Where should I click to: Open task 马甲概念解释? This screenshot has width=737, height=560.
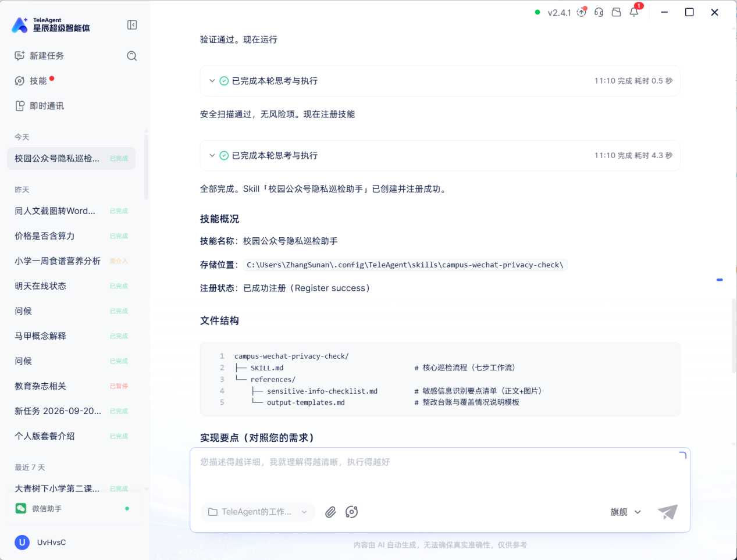[x=71, y=336]
